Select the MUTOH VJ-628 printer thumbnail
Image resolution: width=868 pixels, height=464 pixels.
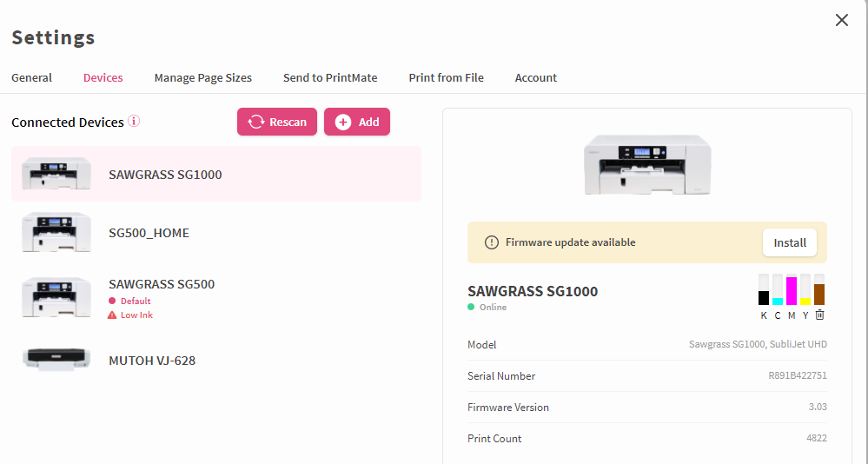point(56,360)
